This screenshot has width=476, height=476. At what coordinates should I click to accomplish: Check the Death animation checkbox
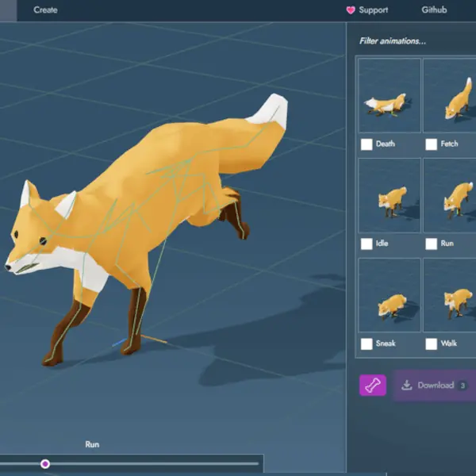367,144
